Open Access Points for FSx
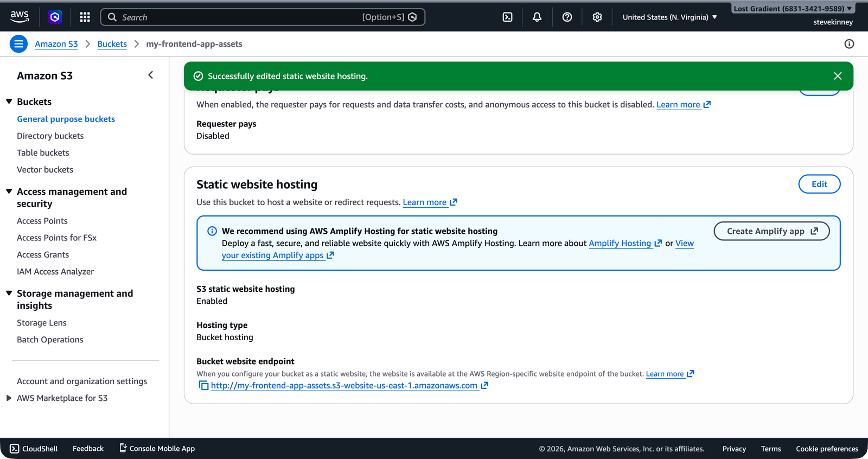Viewport: 868px width, 459px height. (x=56, y=238)
